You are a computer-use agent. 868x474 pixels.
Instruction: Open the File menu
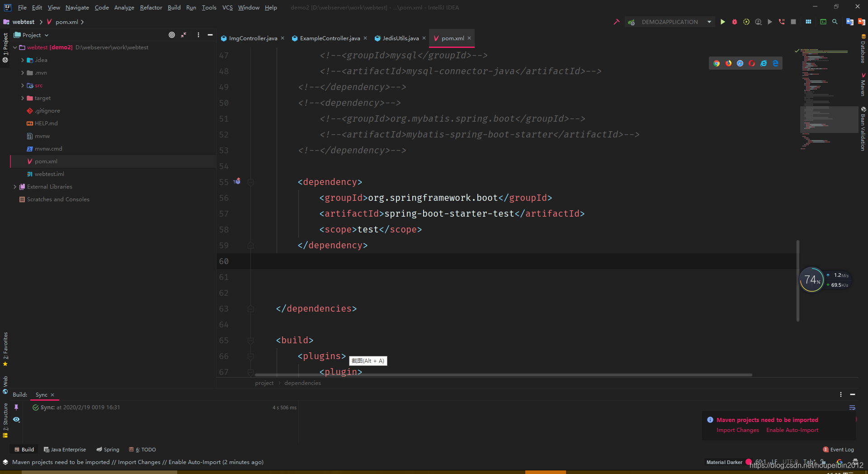(x=22, y=7)
